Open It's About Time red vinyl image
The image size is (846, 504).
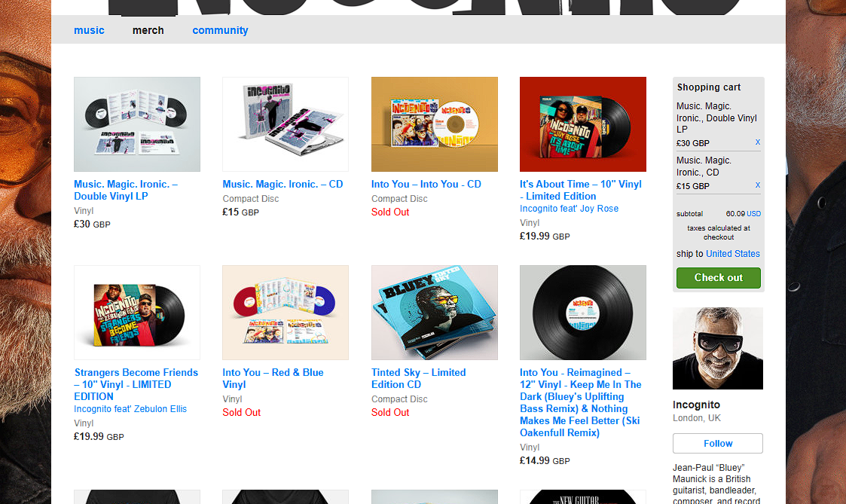(x=582, y=124)
